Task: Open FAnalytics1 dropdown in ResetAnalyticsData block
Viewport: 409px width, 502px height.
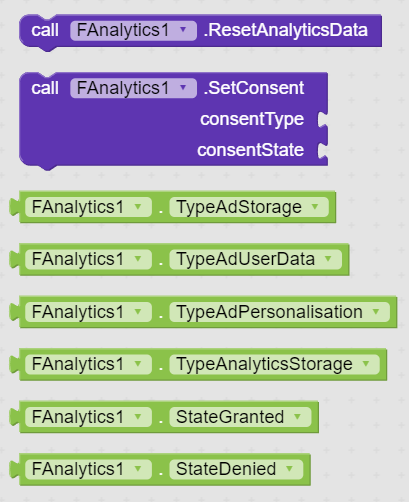Action: [x=133, y=31]
